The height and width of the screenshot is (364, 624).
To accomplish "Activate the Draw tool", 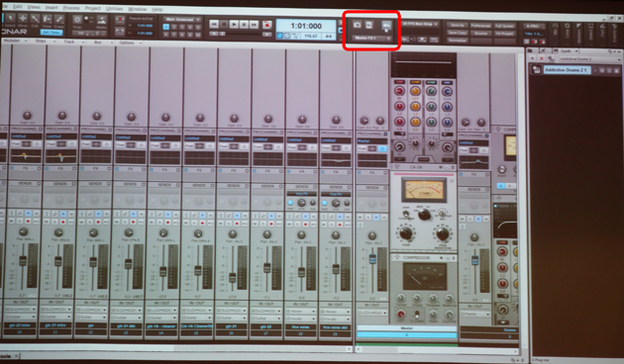I will [47, 19].
